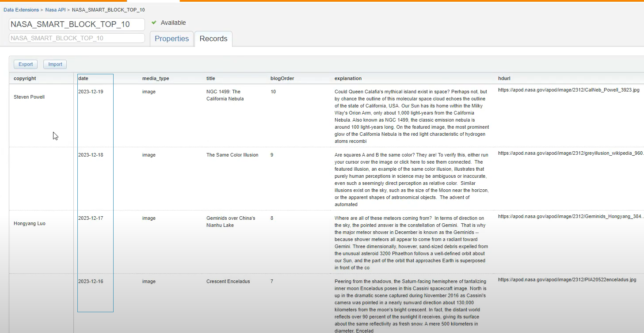The height and width of the screenshot is (333, 644).
Task: Open the CalNeb_Powell image URL for NGC 1499
Action: tap(569, 90)
